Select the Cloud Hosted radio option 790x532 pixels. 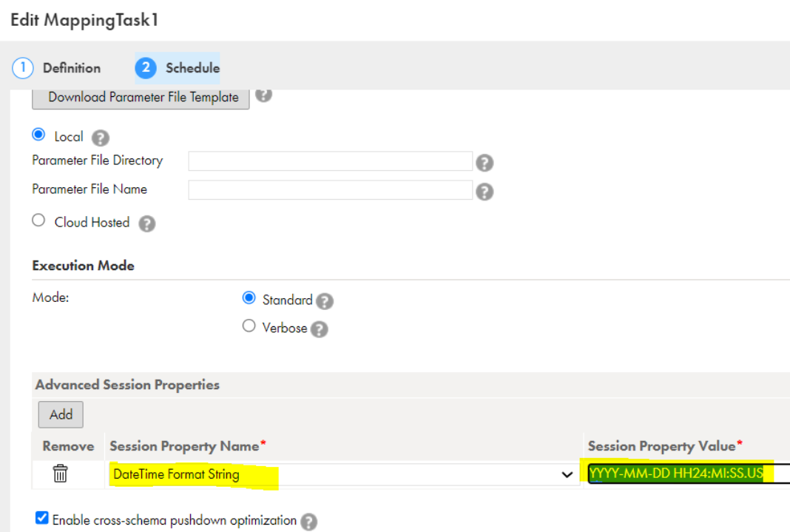pos(38,220)
